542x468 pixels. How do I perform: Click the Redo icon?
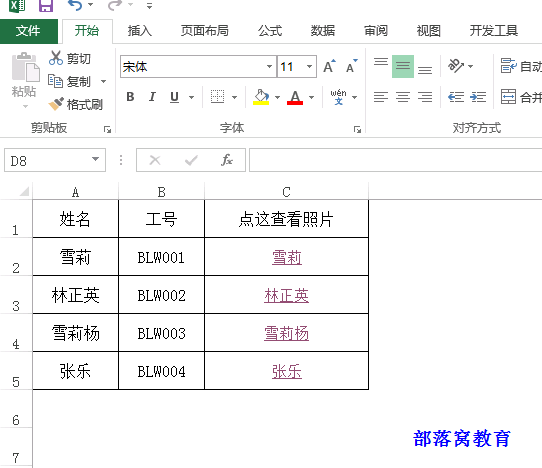point(115,5)
